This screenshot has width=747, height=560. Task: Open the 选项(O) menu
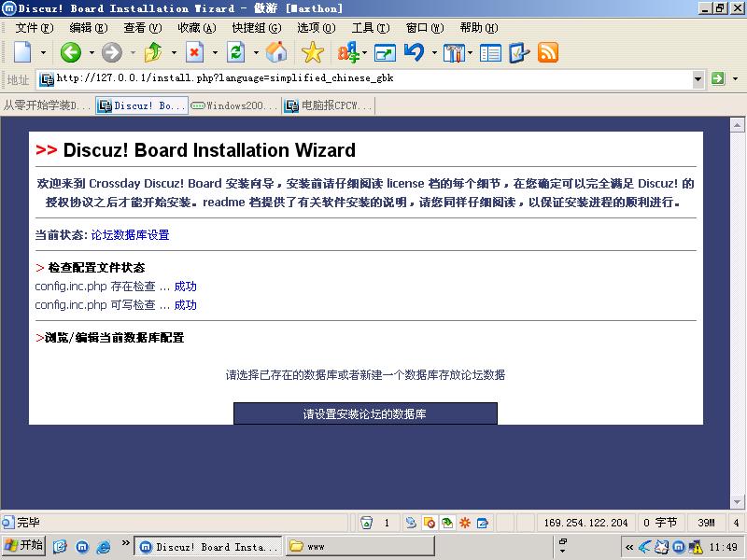pyautogui.click(x=317, y=28)
